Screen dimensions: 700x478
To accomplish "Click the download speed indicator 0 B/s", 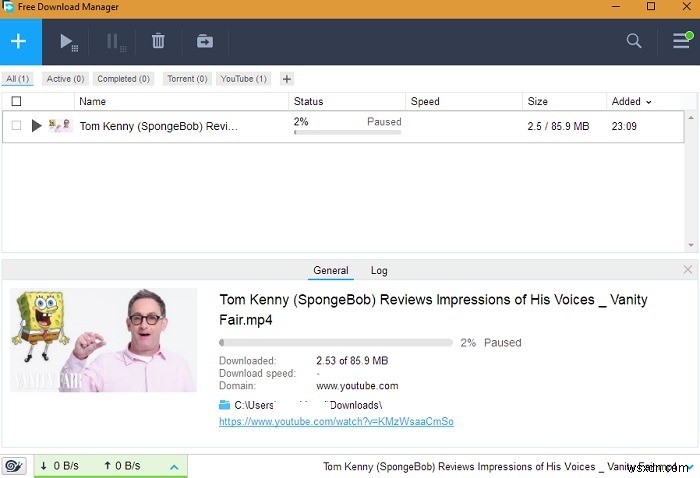I will click(x=60, y=466).
